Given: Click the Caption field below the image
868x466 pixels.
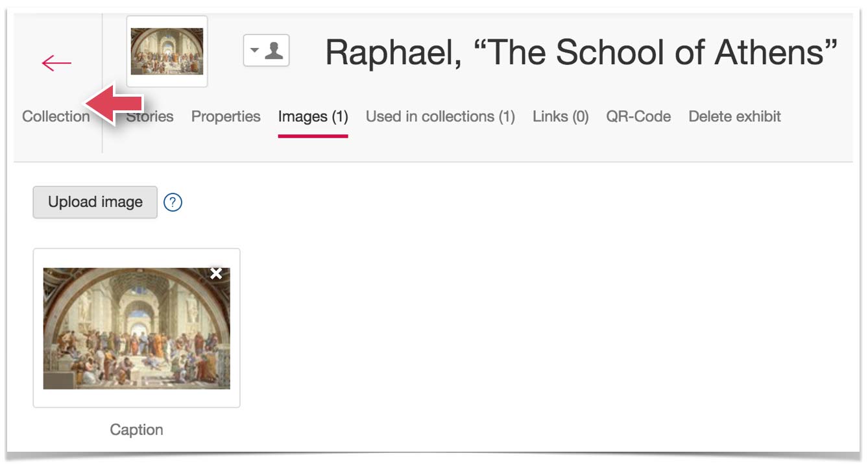Looking at the screenshot, I should 136,430.
